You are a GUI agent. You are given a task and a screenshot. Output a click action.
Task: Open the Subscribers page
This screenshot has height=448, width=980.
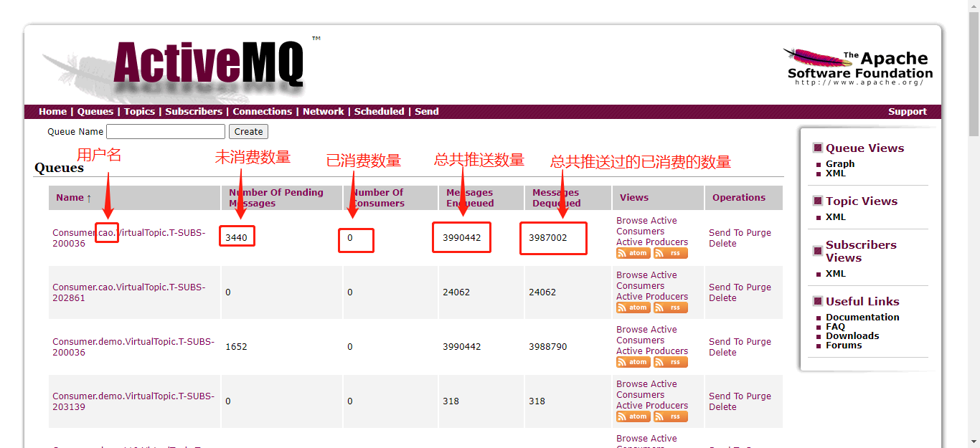(194, 112)
